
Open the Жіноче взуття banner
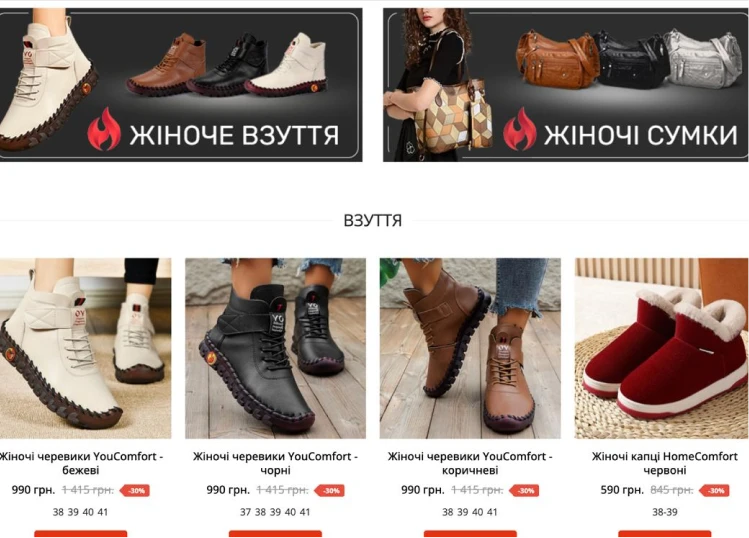pos(181,85)
